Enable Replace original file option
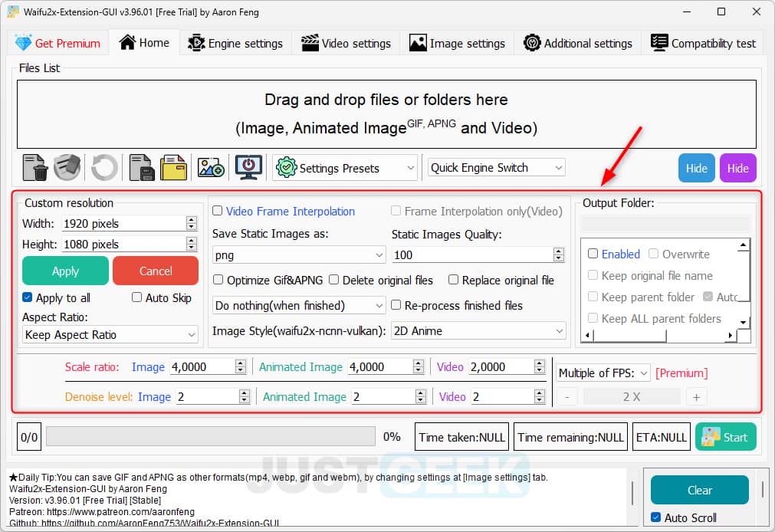Screen dimensions: 775x532 (453, 280)
